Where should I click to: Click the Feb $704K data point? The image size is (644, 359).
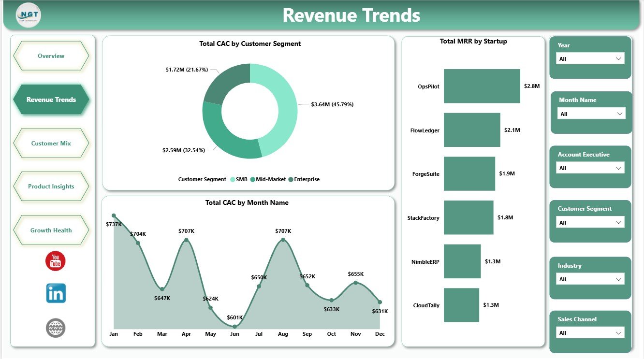[x=138, y=243]
